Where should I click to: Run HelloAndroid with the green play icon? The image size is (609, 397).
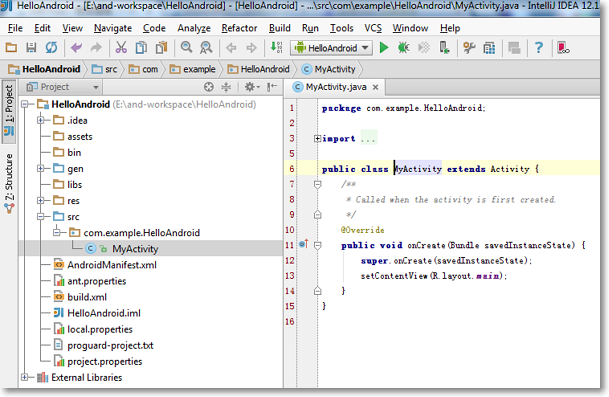coord(384,48)
